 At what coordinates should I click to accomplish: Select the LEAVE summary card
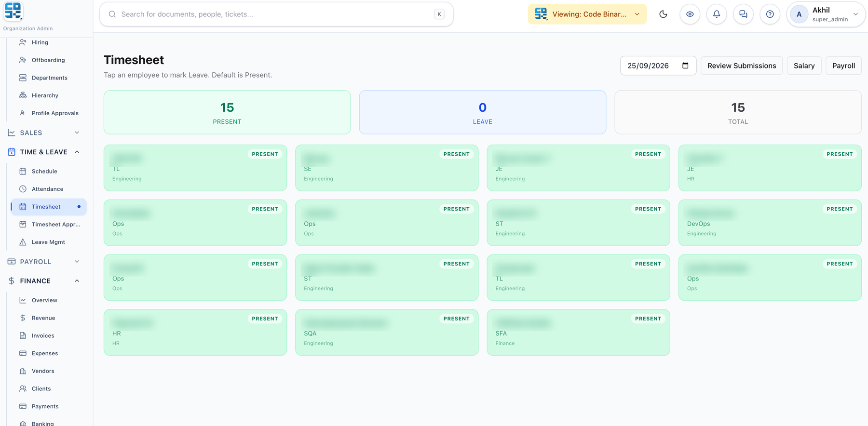483,112
